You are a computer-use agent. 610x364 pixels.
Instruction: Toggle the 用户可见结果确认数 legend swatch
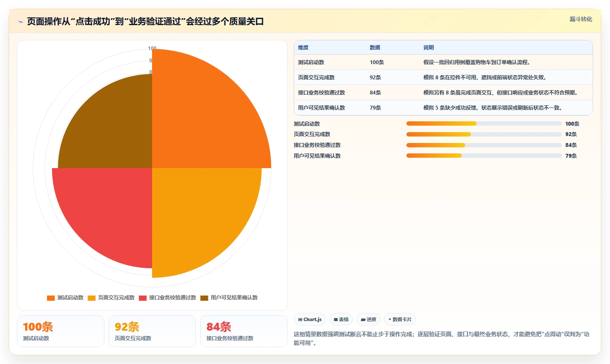pyautogui.click(x=204, y=298)
